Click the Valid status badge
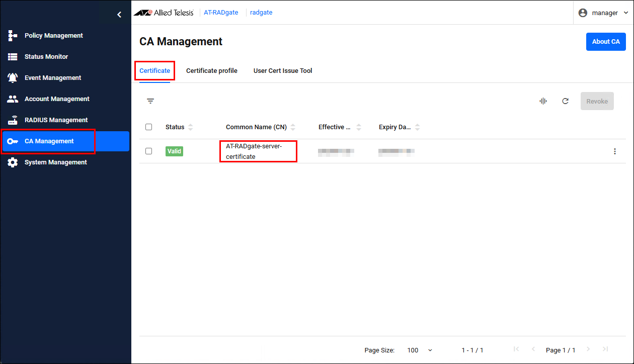 [x=174, y=151]
